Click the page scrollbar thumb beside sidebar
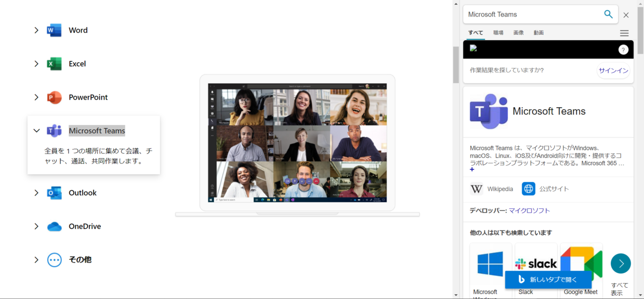The height and width of the screenshot is (299, 644). pos(456,65)
